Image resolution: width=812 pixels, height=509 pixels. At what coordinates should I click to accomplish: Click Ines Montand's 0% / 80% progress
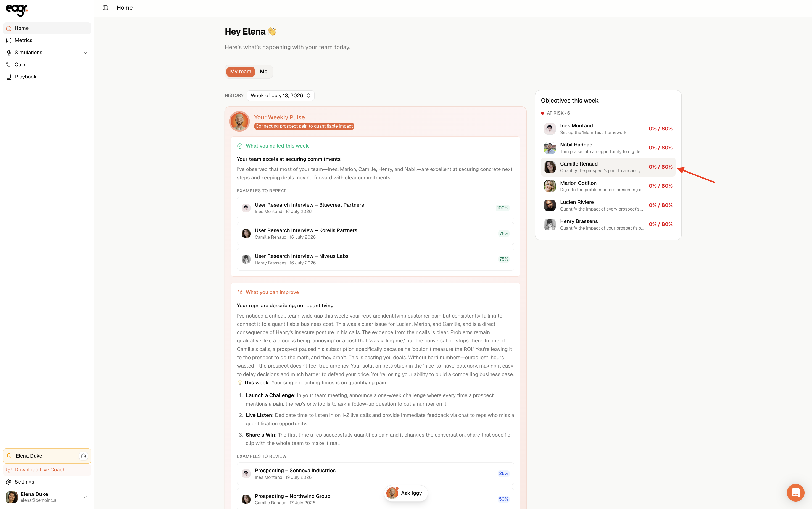[660, 129]
